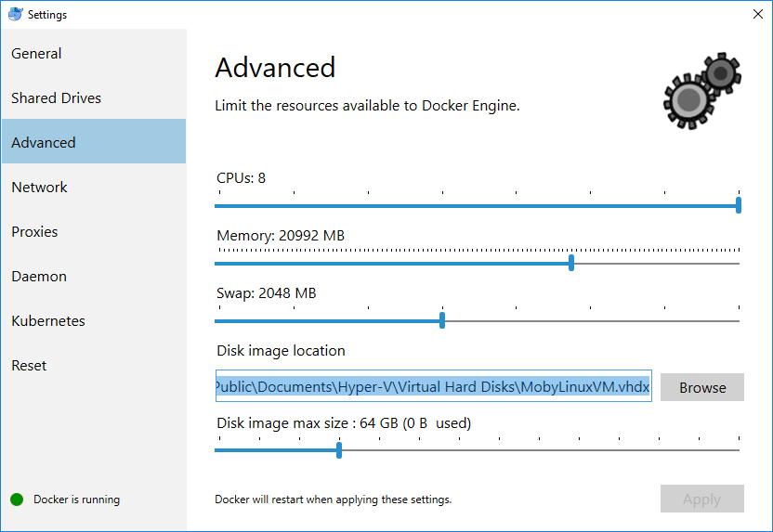Click the 'Swap: 2048 MB' label
This screenshot has height=532, width=773.
[267, 293]
